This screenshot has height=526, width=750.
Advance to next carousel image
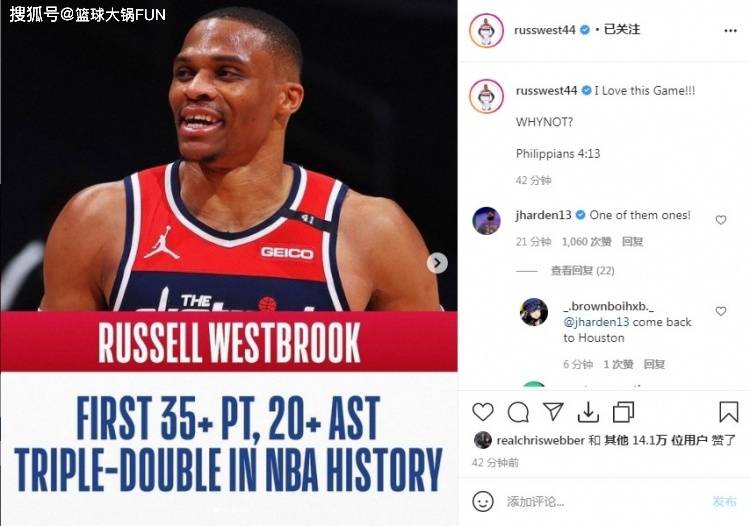[x=437, y=263]
